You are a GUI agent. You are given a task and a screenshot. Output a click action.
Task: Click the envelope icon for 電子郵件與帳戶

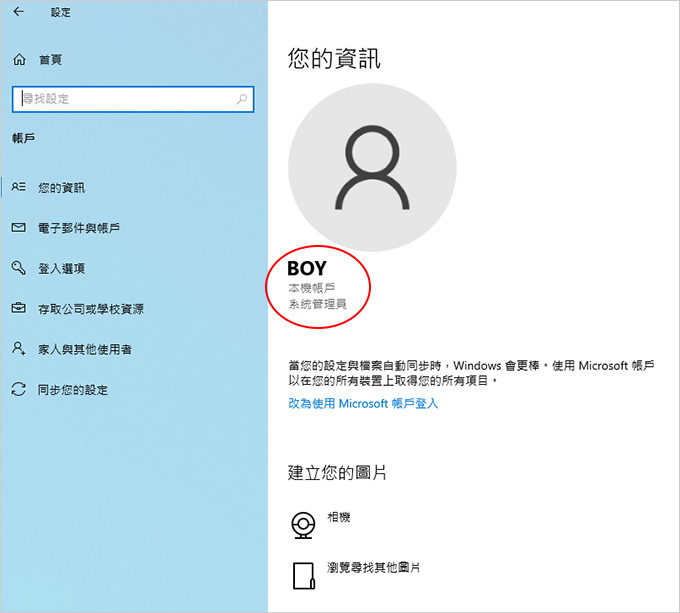(x=18, y=227)
